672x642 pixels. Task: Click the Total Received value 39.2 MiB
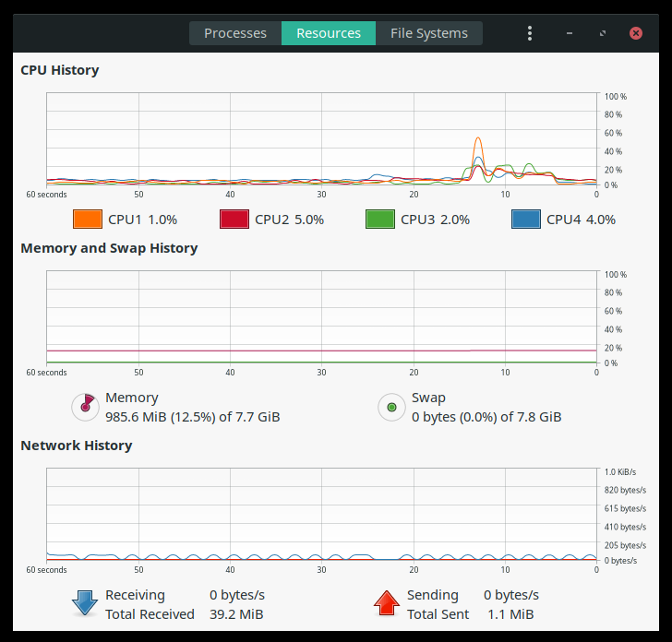(x=236, y=614)
